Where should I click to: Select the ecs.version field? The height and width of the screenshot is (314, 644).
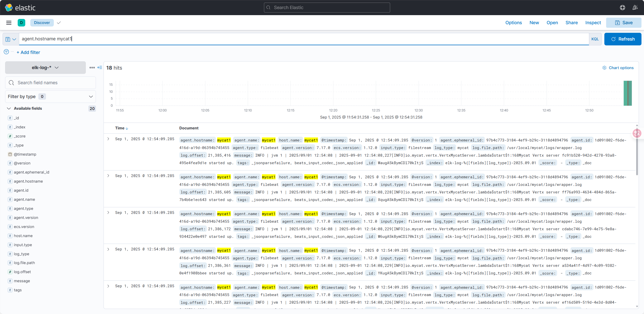pos(24,227)
